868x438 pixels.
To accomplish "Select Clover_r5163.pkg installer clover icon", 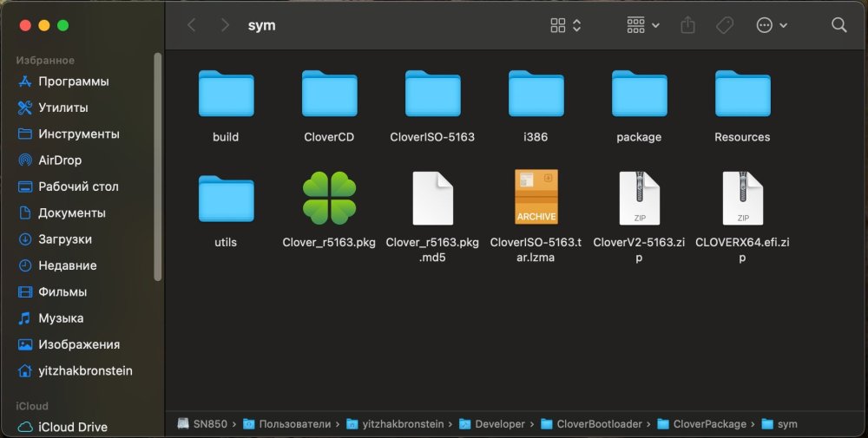I will click(329, 198).
